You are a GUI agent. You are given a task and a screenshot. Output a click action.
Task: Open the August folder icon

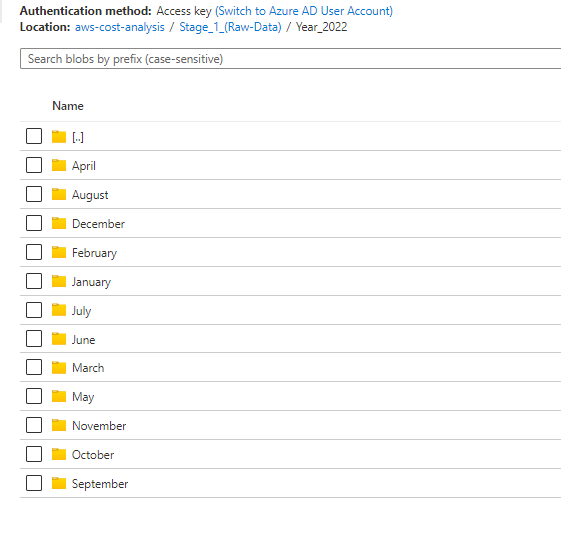[59, 194]
